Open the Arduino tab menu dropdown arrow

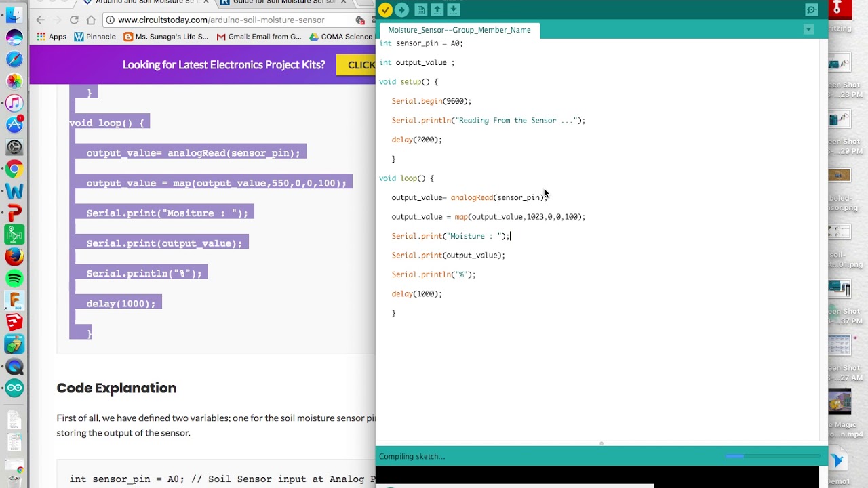(x=808, y=30)
